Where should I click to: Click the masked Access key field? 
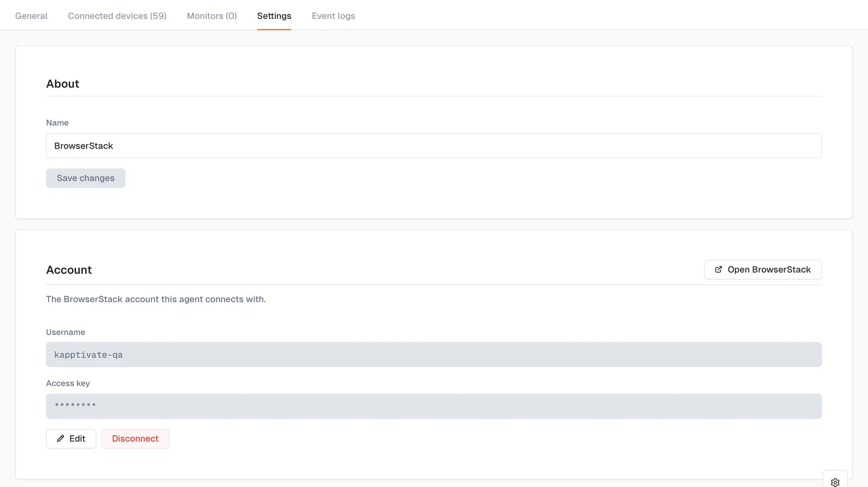pyautogui.click(x=434, y=406)
